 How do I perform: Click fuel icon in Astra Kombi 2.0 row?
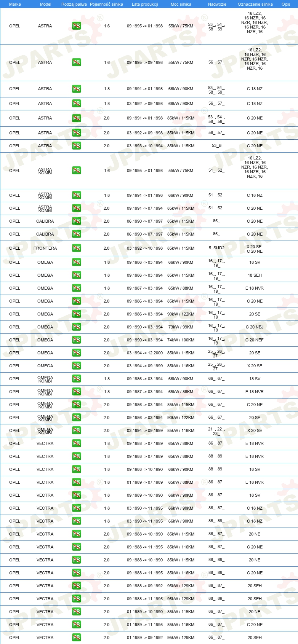tap(76, 208)
